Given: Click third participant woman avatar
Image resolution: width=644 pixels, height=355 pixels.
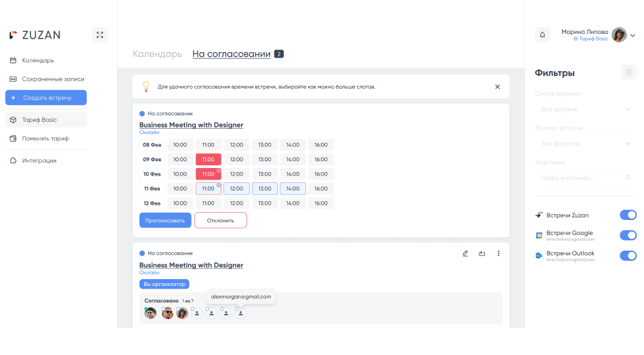Looking at the screenshot, I should pyautogui.click(x=182, y=313).
